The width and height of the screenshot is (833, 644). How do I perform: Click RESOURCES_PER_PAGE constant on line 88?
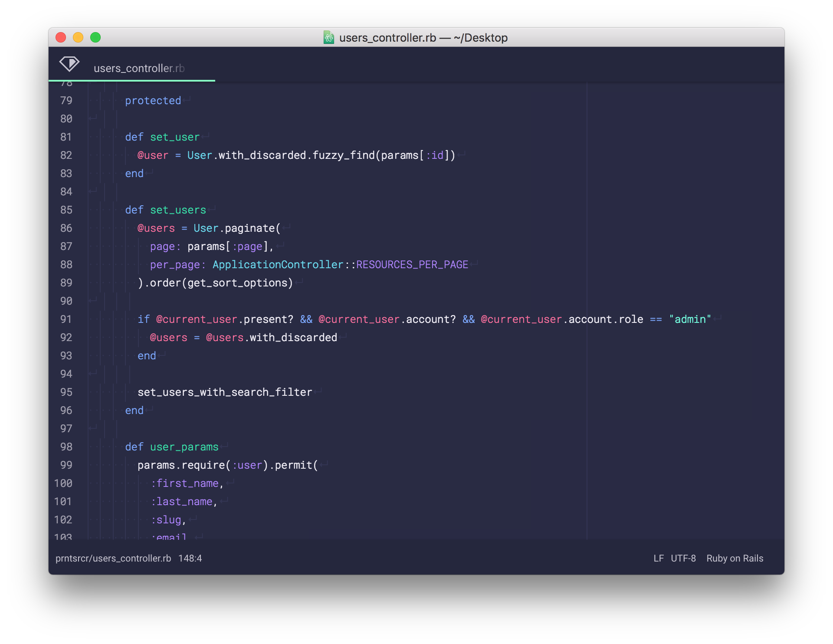412,265
